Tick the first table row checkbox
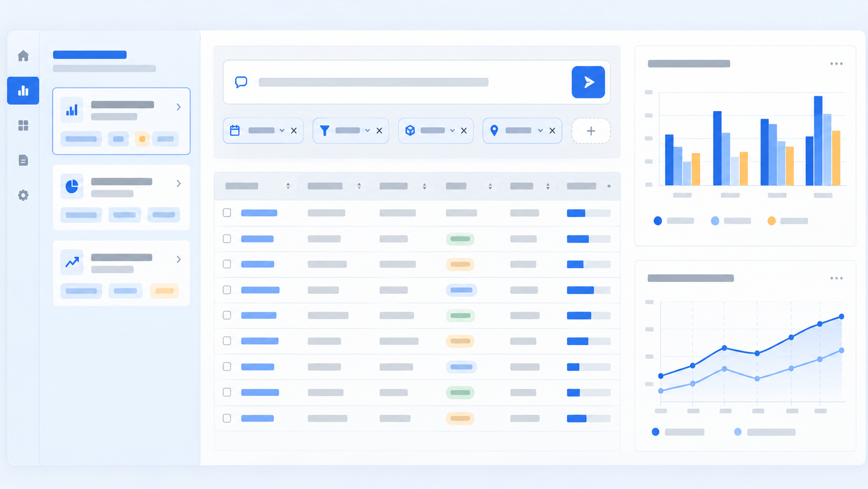 227,213
